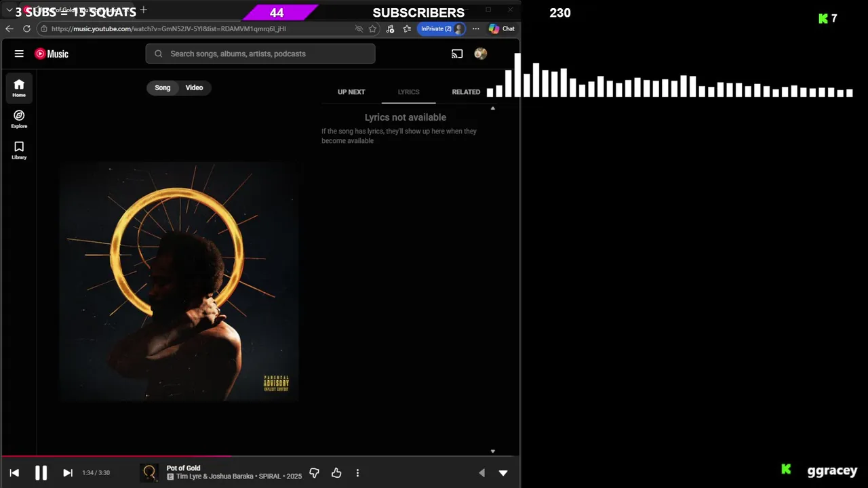This screenshot has height=488, width=868.
Task: Seek on the red song progress bar
Action: point(260,456)
